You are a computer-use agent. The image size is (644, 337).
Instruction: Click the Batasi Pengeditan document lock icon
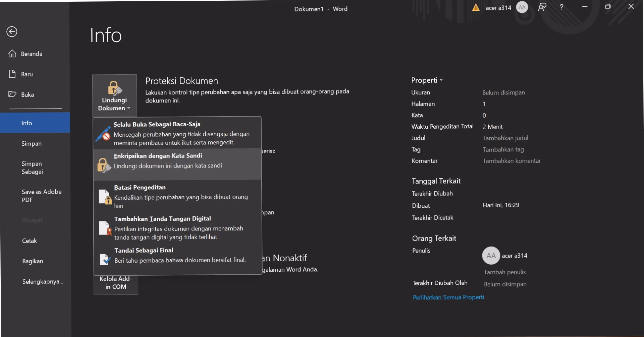pyautogui.click(x=105, y=197)
